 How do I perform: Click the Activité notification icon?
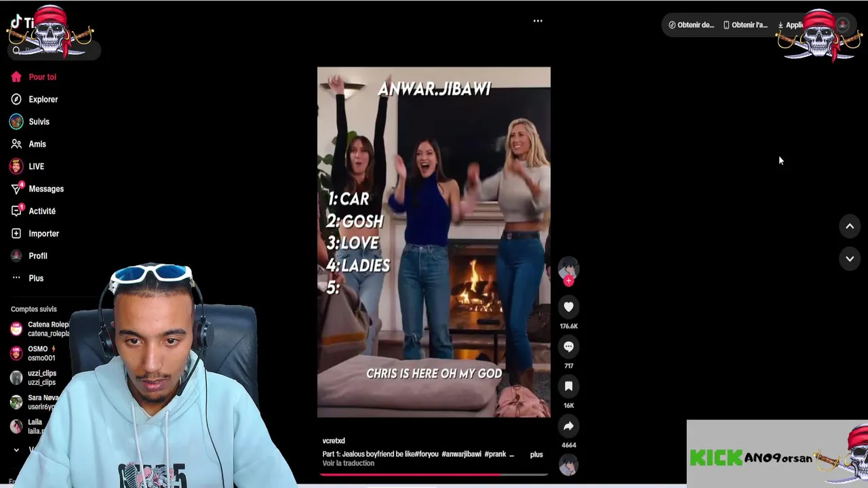pos(16,211)
